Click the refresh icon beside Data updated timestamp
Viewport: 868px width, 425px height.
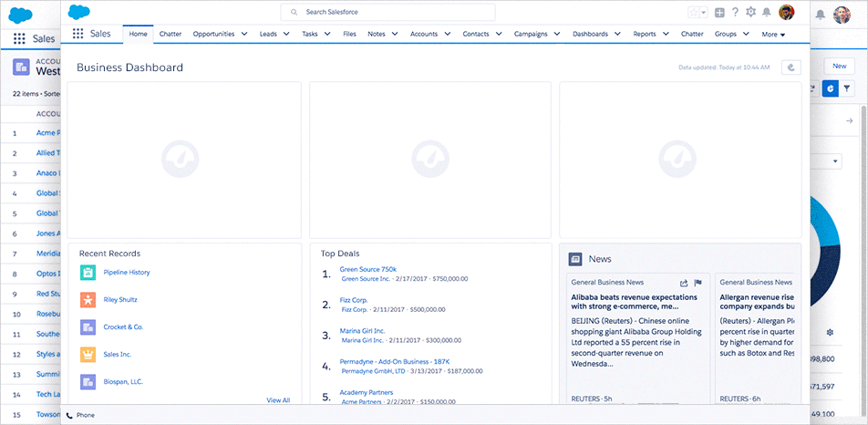tap(791, 67)
